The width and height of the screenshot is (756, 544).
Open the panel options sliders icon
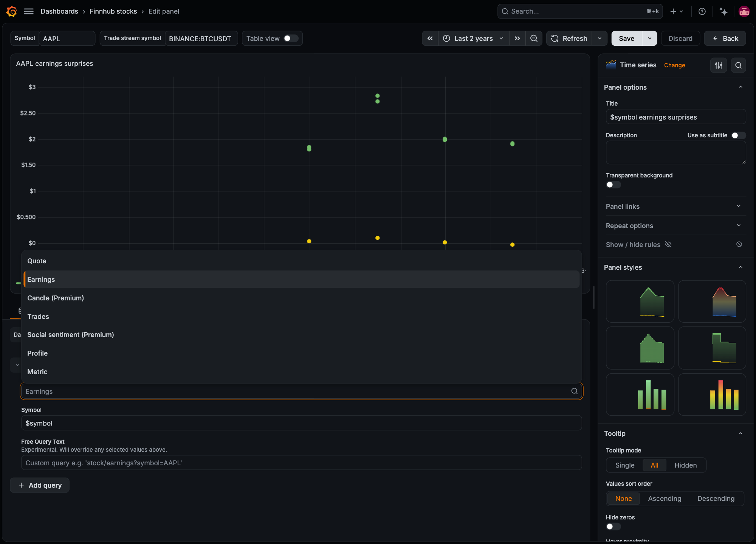click(719, 65)
